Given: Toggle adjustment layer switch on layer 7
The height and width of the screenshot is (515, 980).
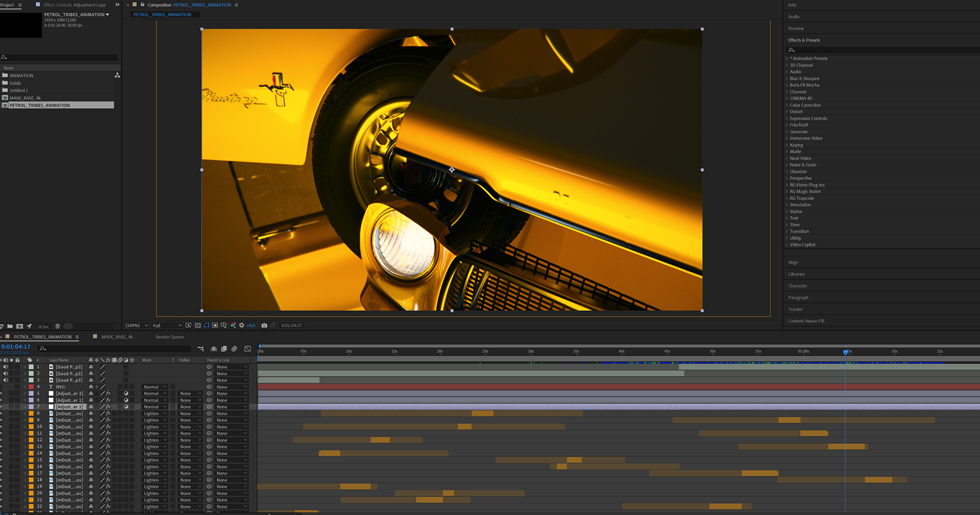Looking at the screenshot, I should (x=126, y=407).
